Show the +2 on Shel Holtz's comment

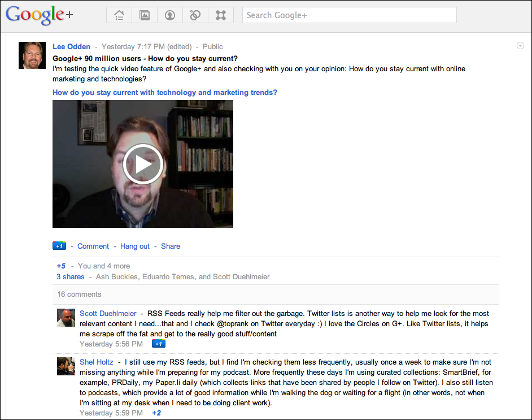[x=156, y=413]
